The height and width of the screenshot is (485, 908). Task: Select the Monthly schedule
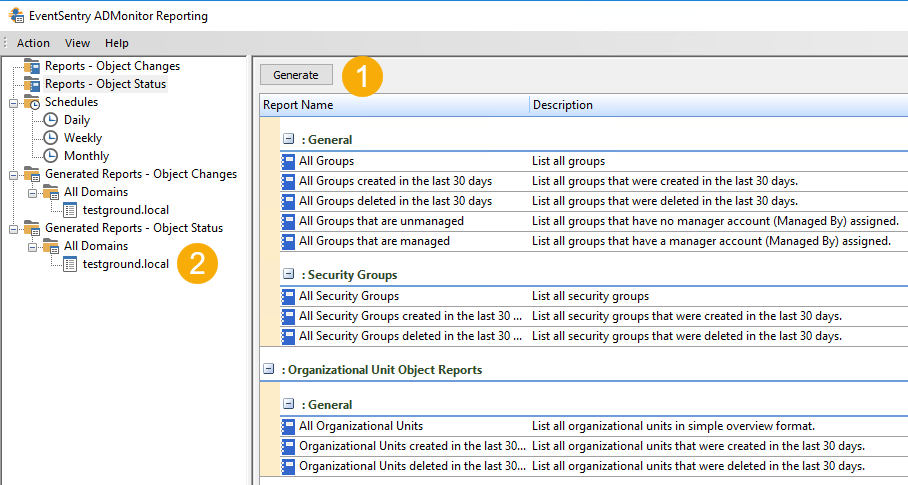tap(86, 156)
